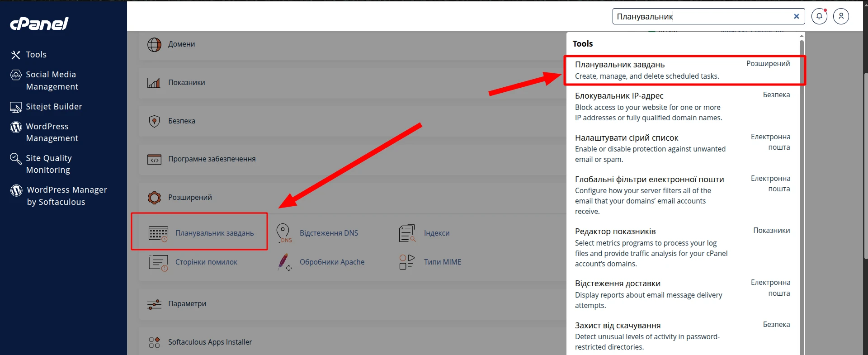The image size is (868, 355).
Task: Select Планувальник завдань search result
Action: pyautogui.click(x=683, y=70)
